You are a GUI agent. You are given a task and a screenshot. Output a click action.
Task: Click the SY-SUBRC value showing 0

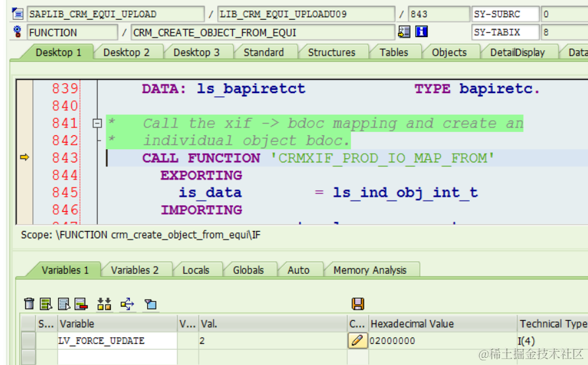click(x=564, y=15)
